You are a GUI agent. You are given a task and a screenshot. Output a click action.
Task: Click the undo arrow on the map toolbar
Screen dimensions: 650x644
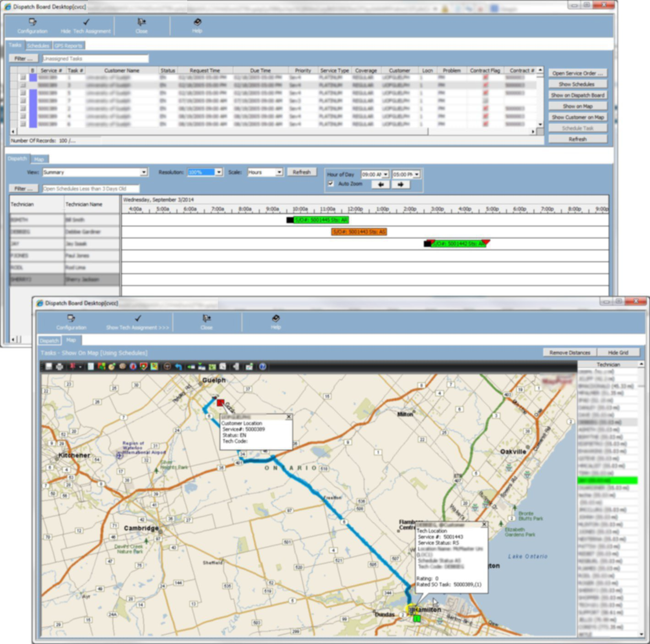pyautogui.click(x=178, y=366)
